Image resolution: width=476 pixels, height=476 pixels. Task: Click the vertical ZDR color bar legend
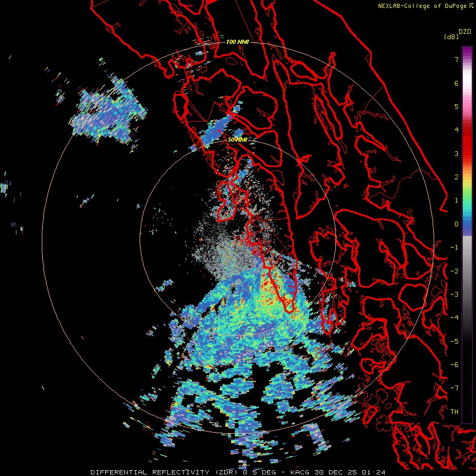pos(467,235)
